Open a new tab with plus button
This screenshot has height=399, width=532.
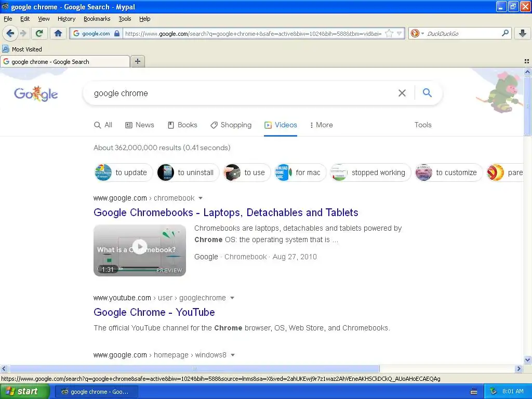[x=138, y=61]
